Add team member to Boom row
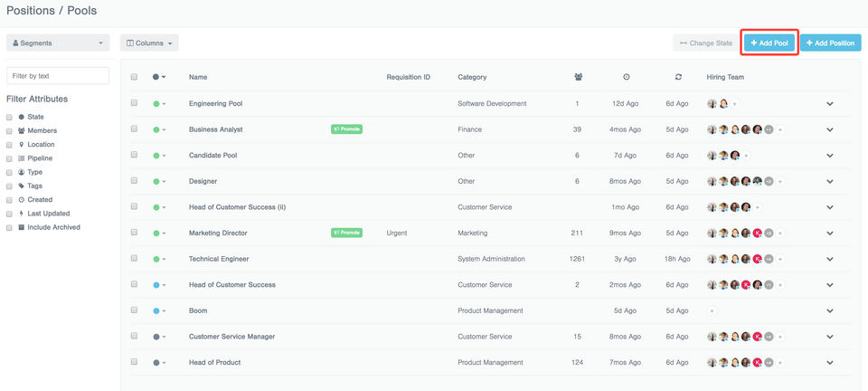The width and height of the screenshot is (868, 391). [x=712, y=310]
